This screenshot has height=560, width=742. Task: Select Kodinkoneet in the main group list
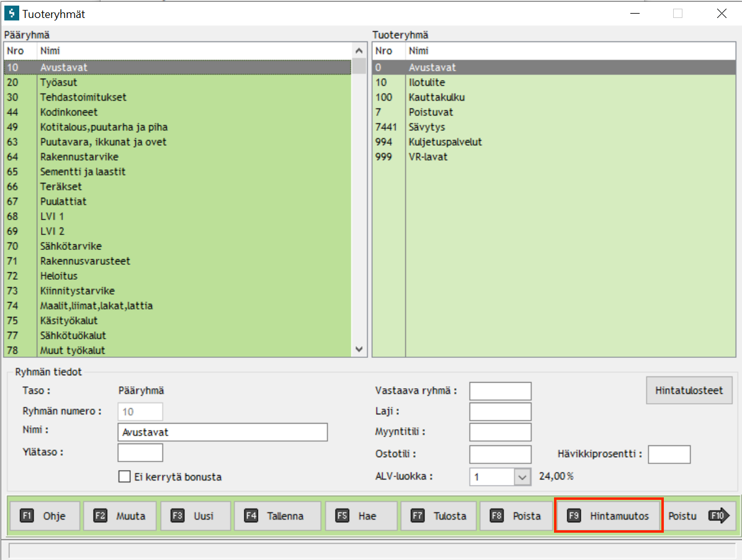click(69, 112)
